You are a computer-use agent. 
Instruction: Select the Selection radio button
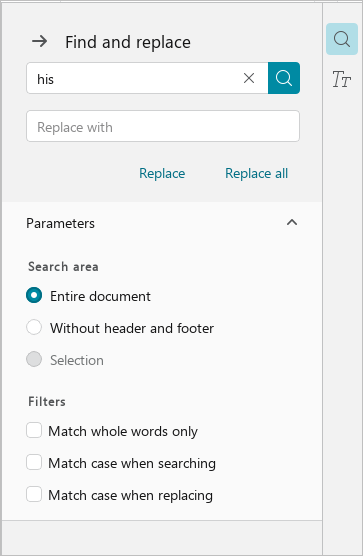coord(34,359)
